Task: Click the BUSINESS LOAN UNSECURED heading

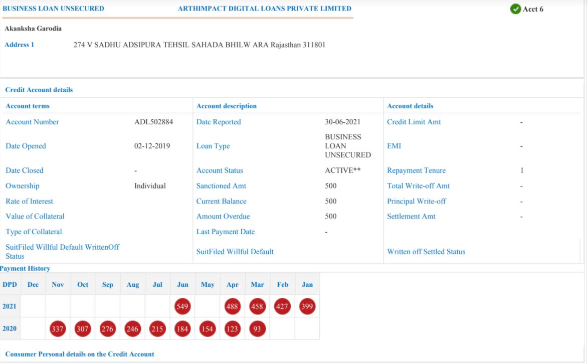Action: (x=53, y=9)
